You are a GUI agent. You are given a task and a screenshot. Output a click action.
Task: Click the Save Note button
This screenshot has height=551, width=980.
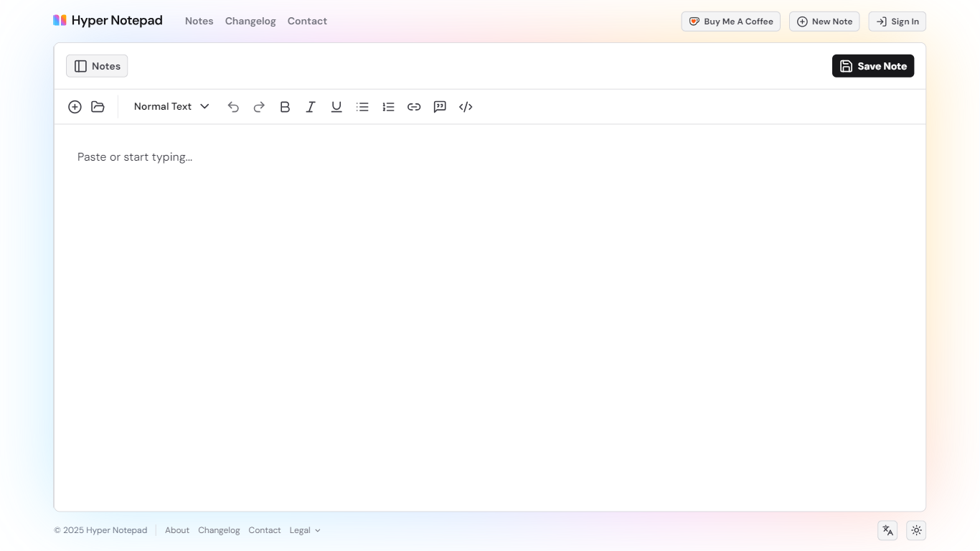pyautogui.click(x=873, y=65)
